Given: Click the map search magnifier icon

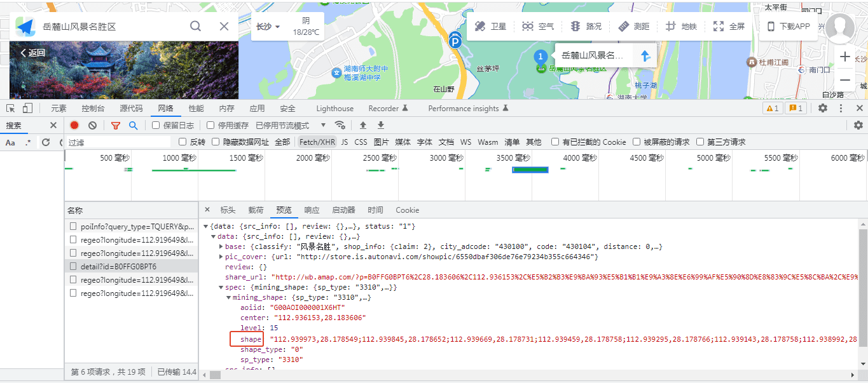Looking at the screenshot, I should [196, 26].
